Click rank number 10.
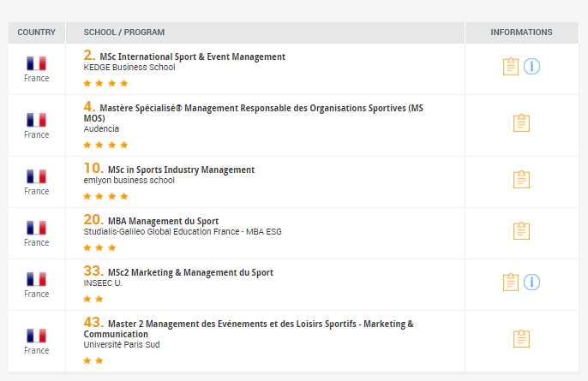The width and height of the screenshot is (588, 381). point(93,168)
